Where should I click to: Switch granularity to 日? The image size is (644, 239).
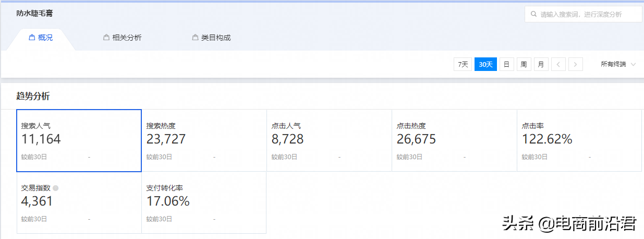[506, 64]
